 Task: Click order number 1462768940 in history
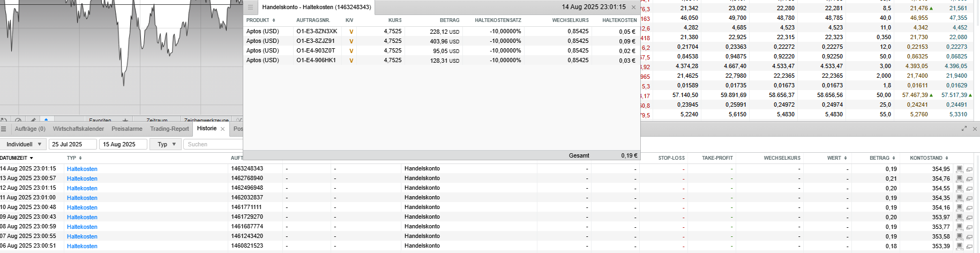(x=247, y=178)
